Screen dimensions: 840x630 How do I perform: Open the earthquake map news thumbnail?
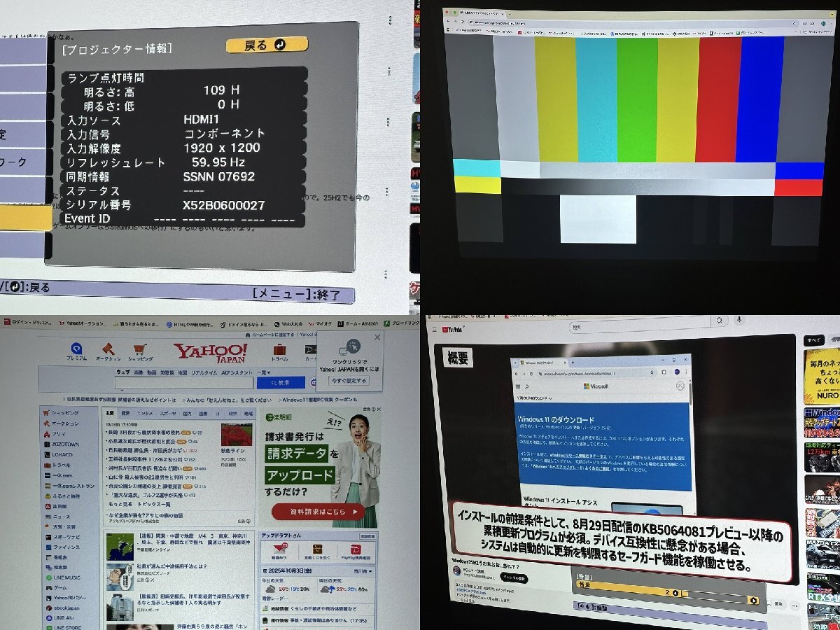pyautogui.click(x=120, y=546)
